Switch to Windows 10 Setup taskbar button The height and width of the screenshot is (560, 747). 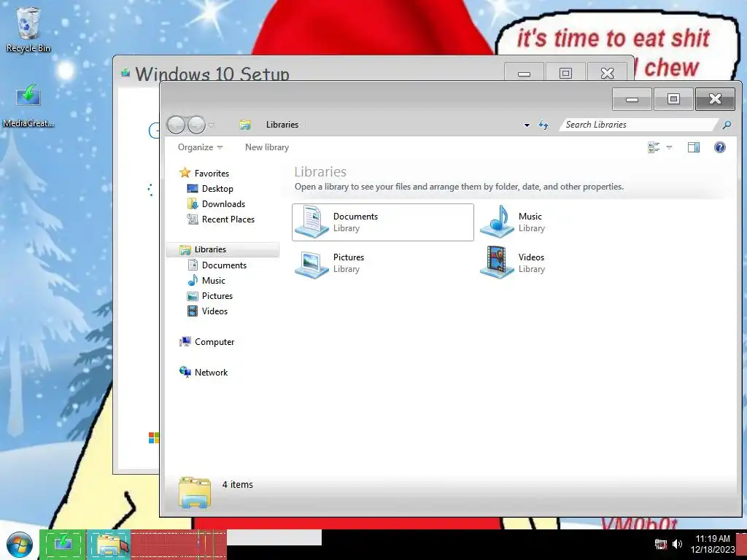click(63, 544)
